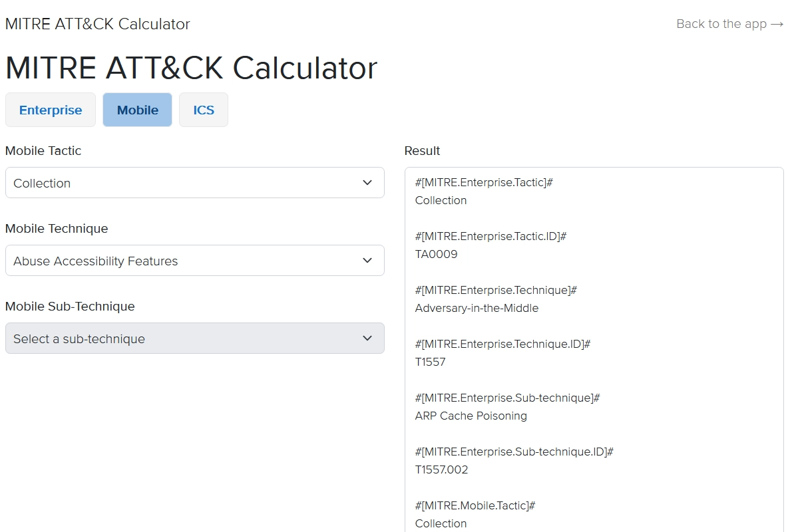The width and height of the screenshot is (788, 532).
Task: Click the MITRE ATT&CK Calculator breadcrumb title
Action: tap(97, 24)
